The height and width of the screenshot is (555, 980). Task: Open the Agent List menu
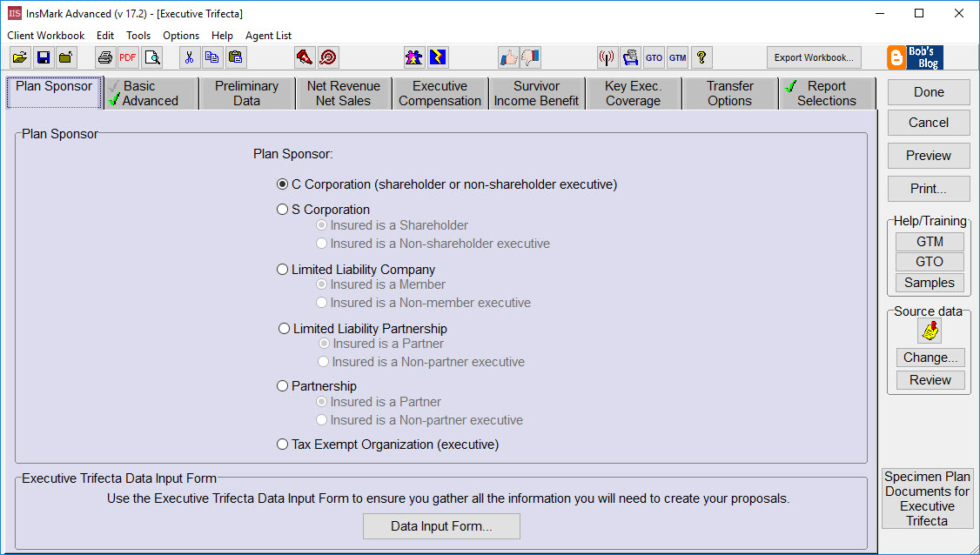pos(266,36)
